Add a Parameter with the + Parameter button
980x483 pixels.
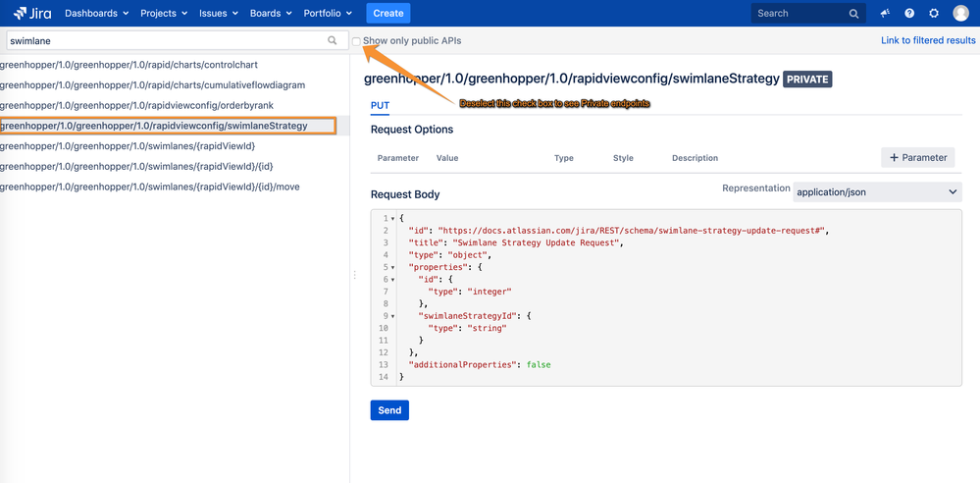coord(918,158)
